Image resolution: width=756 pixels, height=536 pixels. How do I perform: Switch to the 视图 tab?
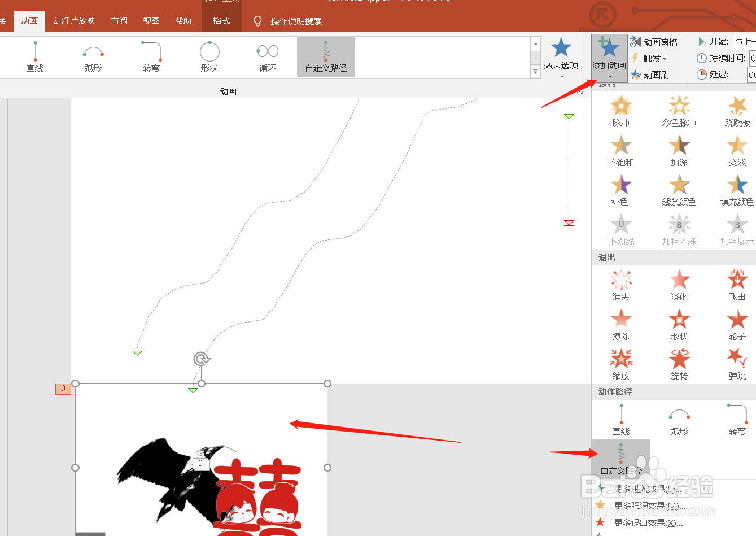[x=151, y=21]
